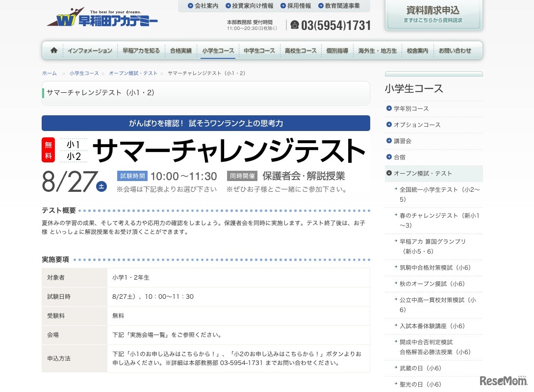
Task: Click the 資料請求申込 request button
Action: point(433,14)
